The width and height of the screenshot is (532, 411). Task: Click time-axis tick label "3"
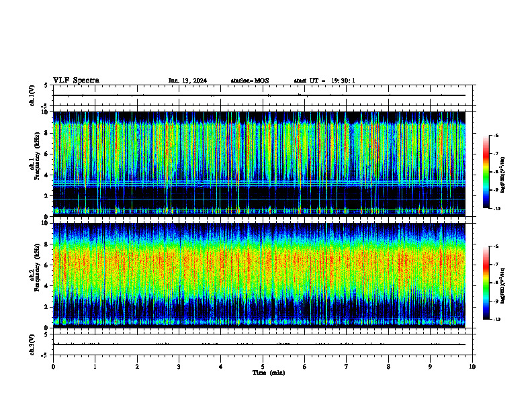179,367
